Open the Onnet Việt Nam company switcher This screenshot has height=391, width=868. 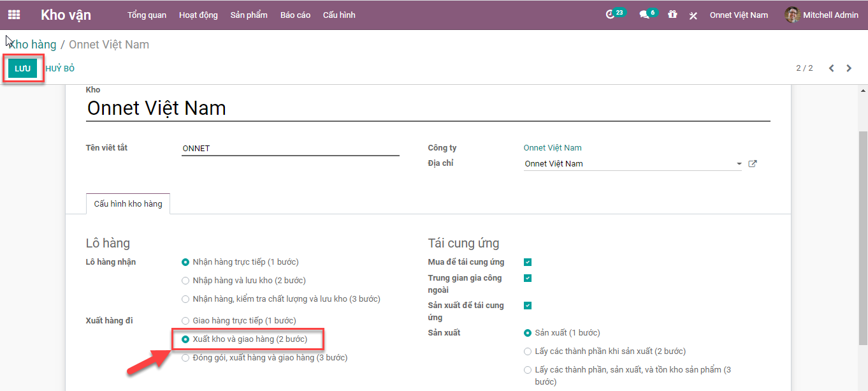pos(739,15)
